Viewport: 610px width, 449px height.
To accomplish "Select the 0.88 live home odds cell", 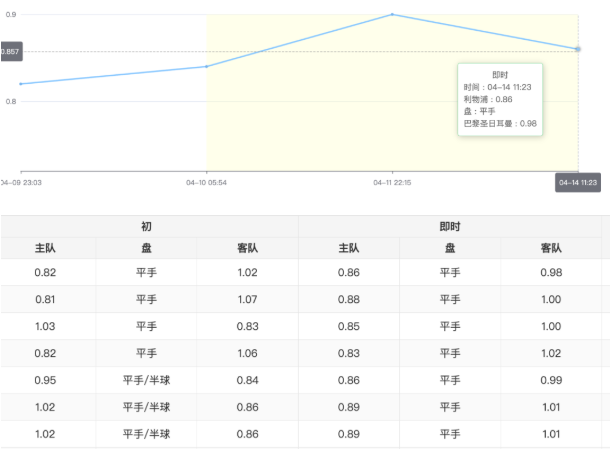I will pos(349,299).
